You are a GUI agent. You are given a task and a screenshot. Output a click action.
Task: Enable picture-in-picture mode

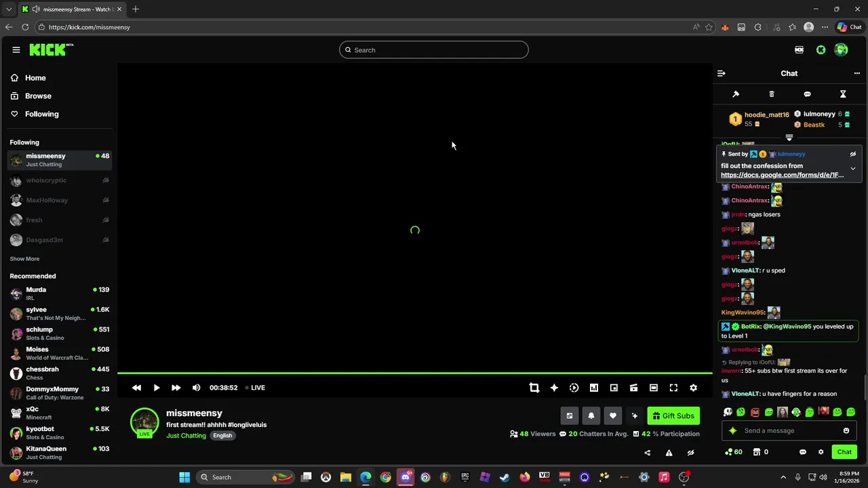(x=614, y=388)
